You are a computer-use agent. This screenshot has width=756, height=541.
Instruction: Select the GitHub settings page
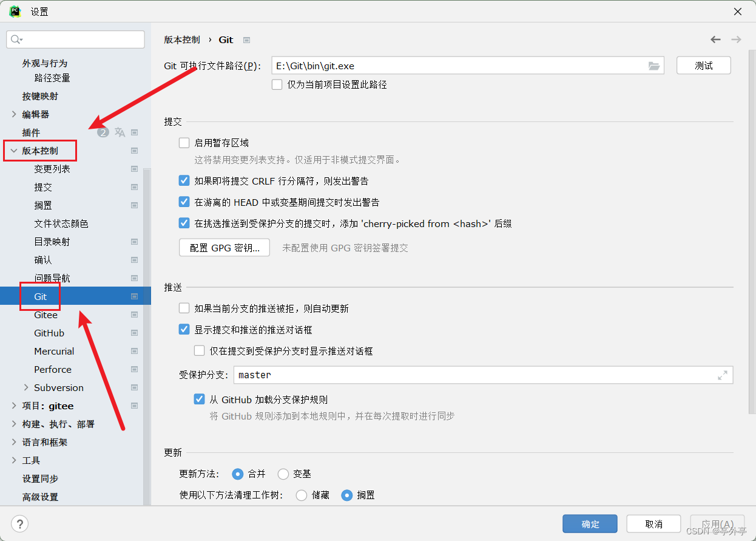(x=50, y=333)
